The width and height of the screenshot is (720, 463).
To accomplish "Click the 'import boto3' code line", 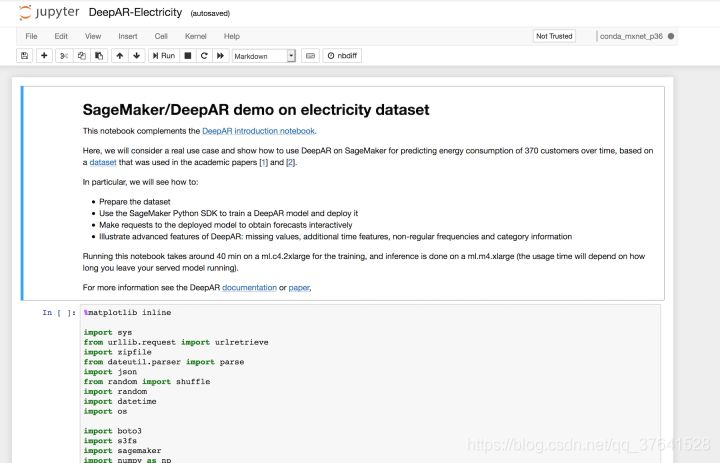I will [x=112, y=431].
